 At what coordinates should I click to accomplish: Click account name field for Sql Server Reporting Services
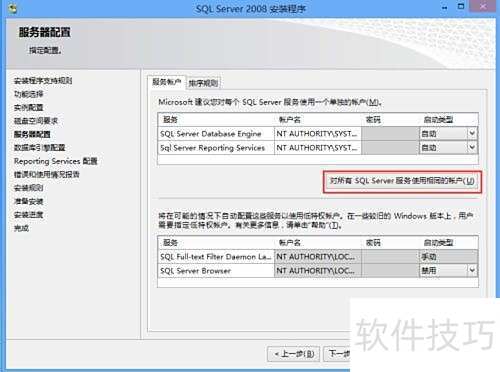[318, 147]
